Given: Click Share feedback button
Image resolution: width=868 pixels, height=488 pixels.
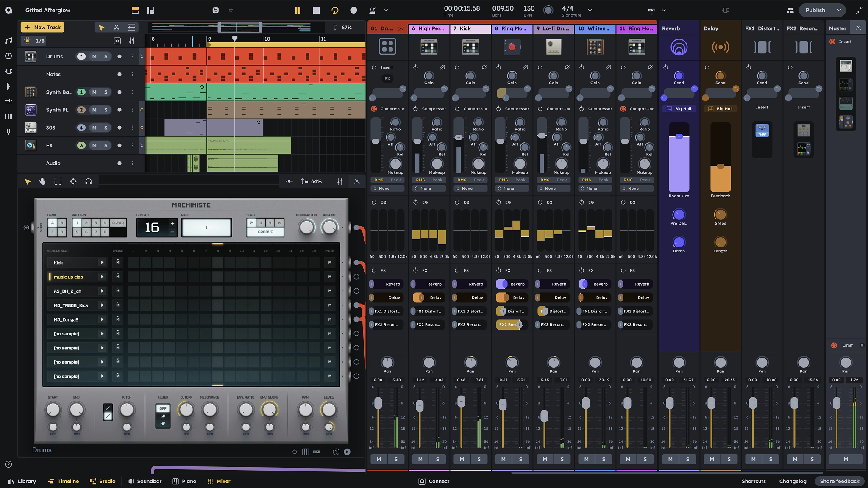Looking at the screenshot, I should click(x=839, y=481).
